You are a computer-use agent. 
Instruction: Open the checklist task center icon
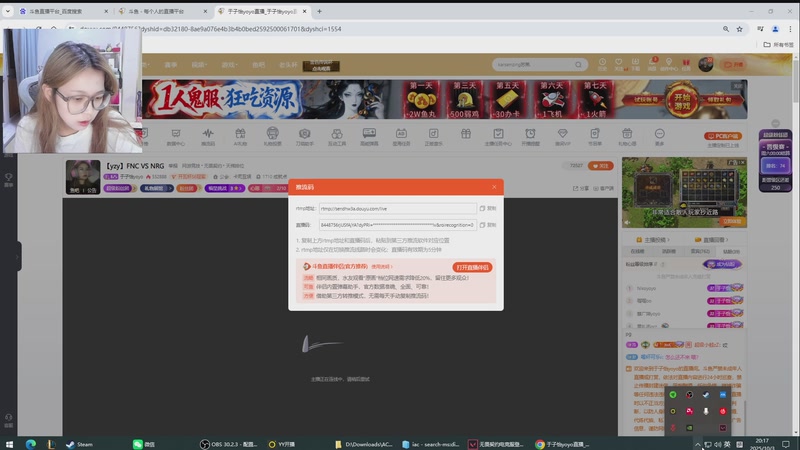click(x=498, y=137)
